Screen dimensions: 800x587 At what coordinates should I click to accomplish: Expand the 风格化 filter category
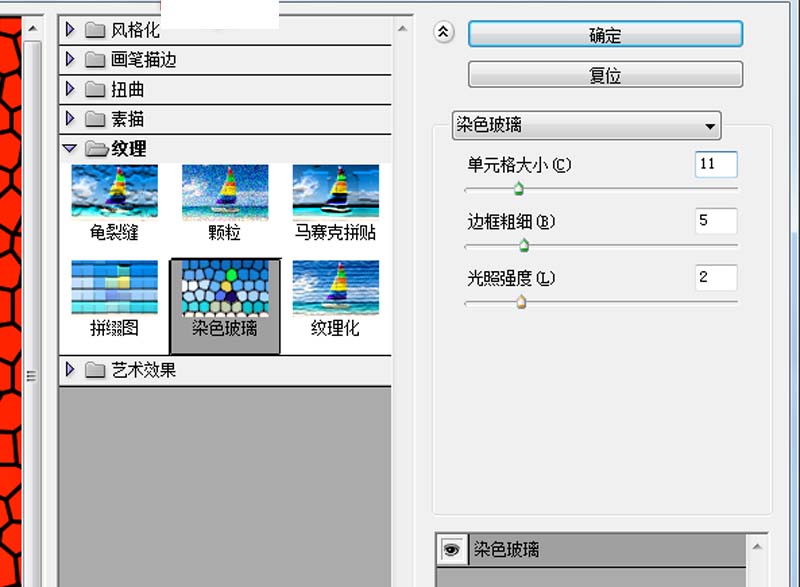(x=69, y=30)
